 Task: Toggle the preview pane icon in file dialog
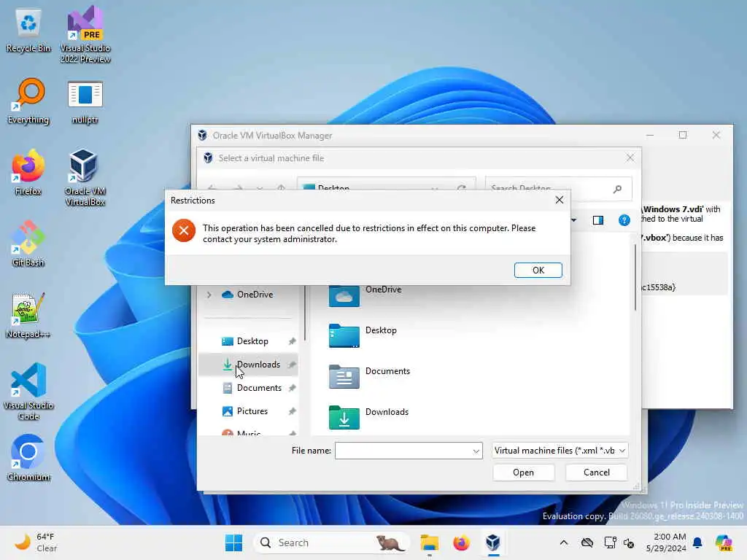pyautogui.click(x=598, y=220)
